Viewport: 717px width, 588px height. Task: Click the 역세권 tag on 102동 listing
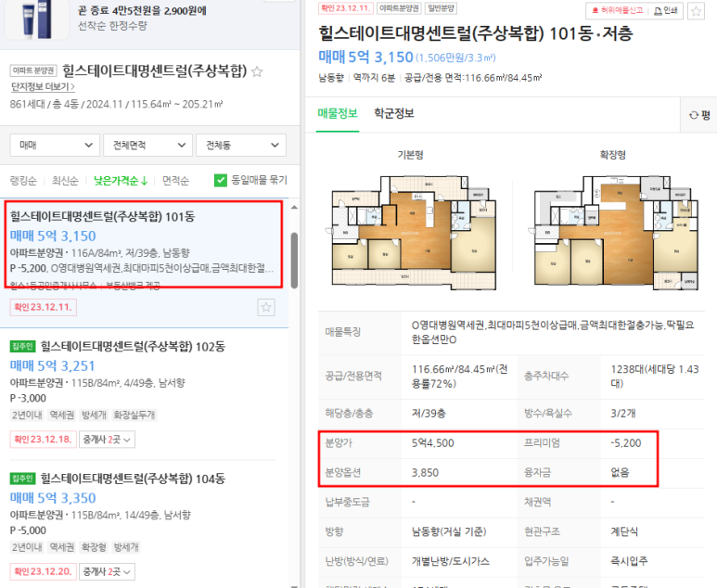click(62, 415)
